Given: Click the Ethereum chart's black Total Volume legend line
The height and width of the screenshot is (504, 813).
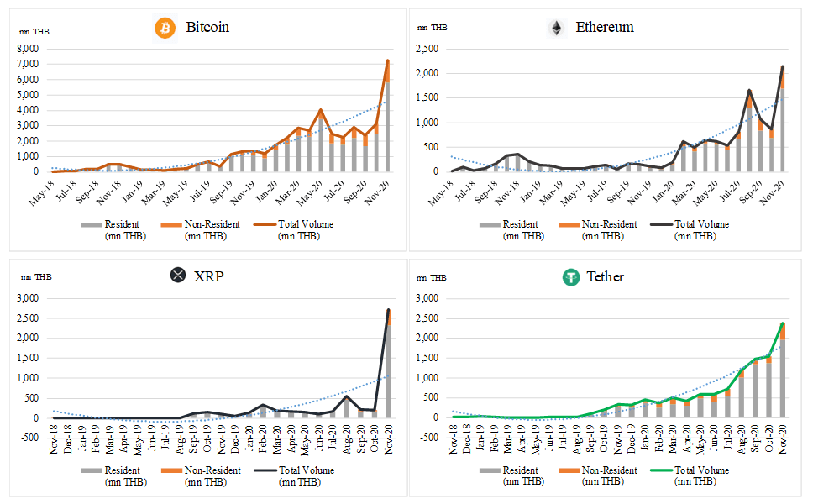Looking at the screenshot, I should pos(662,224).
